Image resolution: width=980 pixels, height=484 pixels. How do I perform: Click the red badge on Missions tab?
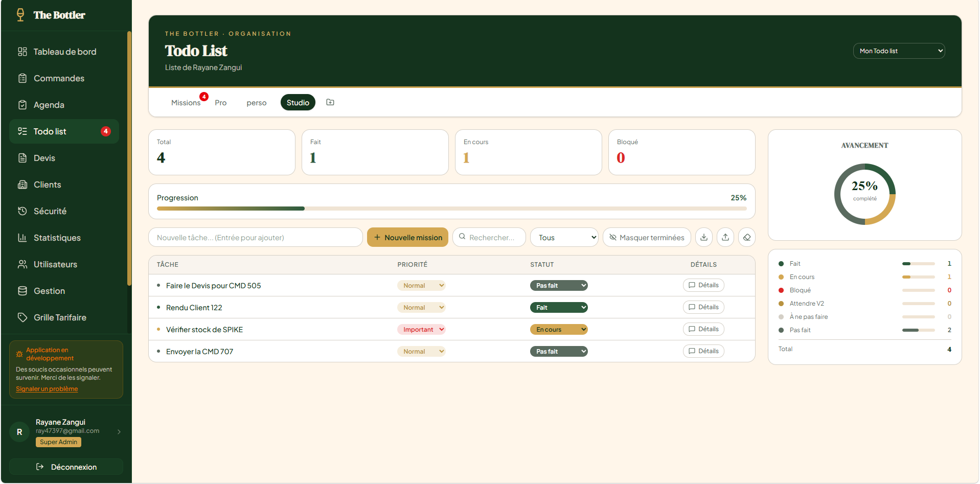[204, 97]
